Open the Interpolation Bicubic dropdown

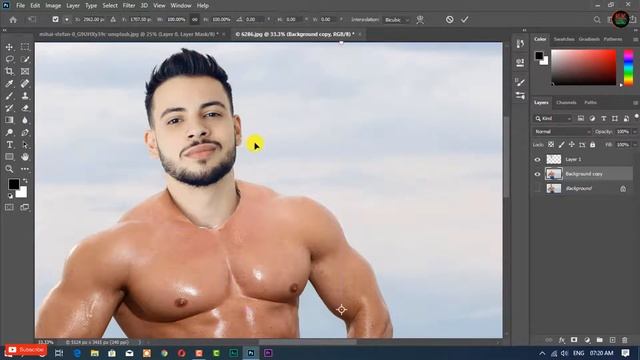397,20
